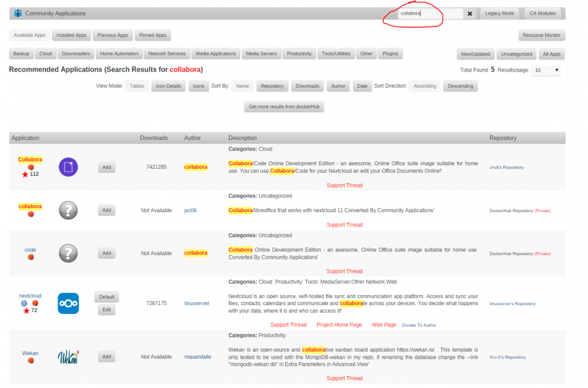Select the Available Apps tab

click(x=29, y=35)
